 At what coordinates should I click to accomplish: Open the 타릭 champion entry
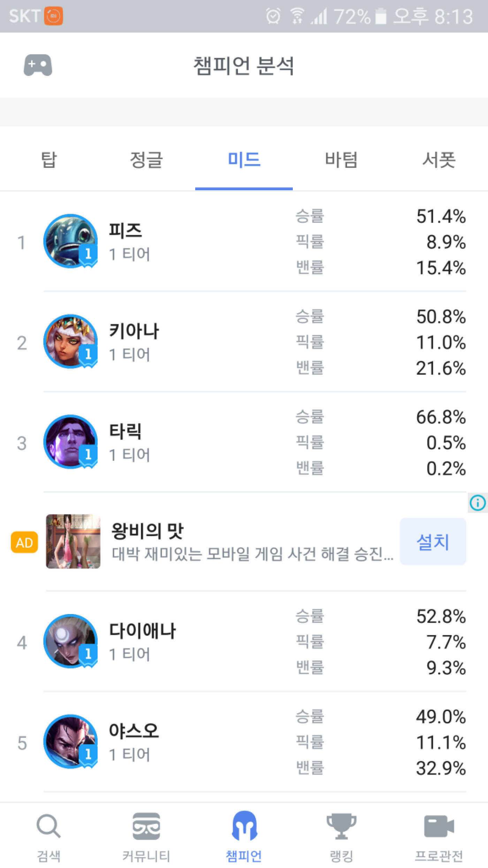pos(125,432)
